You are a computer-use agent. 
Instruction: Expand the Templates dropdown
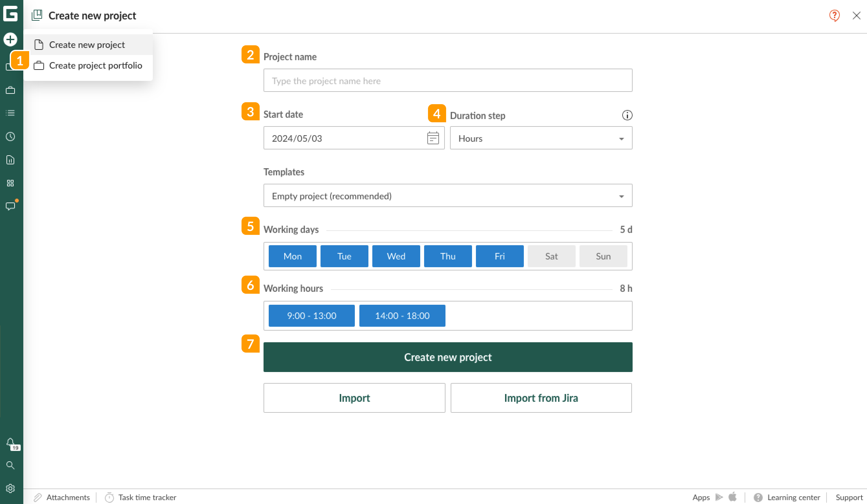coord(447,196)
